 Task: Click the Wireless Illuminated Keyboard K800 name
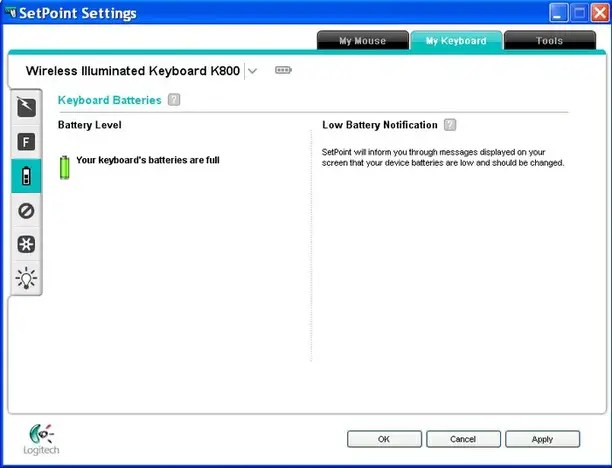click(133, 71)
